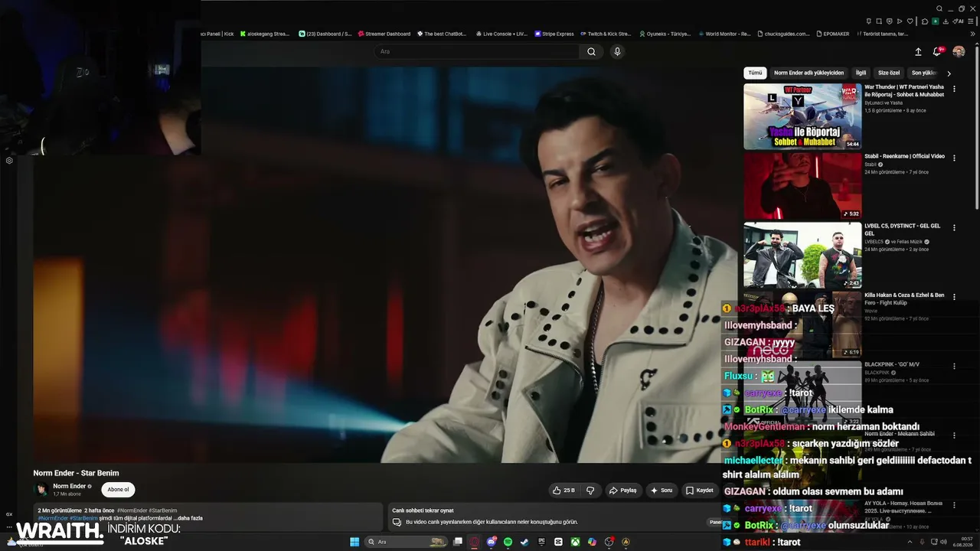Image resolution: width=980 pixels, height=551 pixels.
Task: Open Stabil - Reenkarne video title
Action: (904, 156)
